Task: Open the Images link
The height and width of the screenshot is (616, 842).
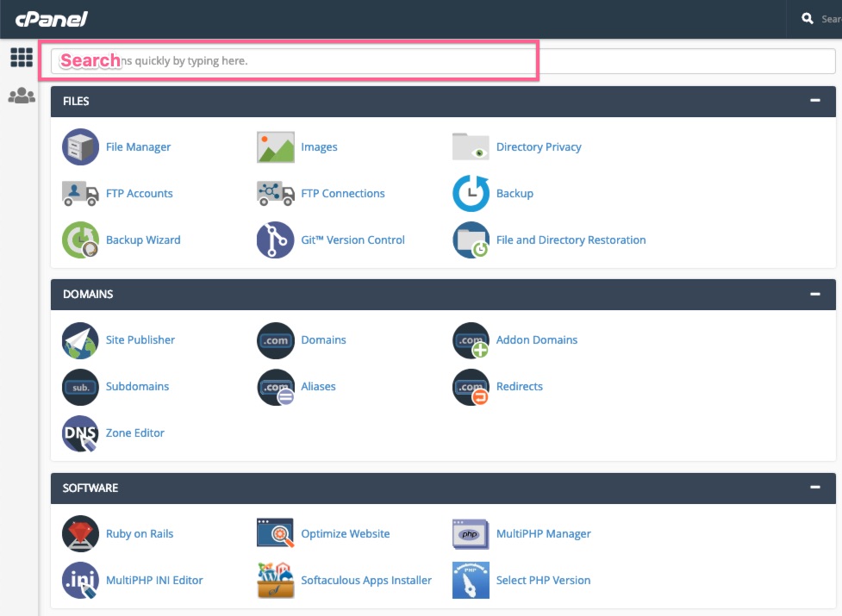Action: point(319,147)
